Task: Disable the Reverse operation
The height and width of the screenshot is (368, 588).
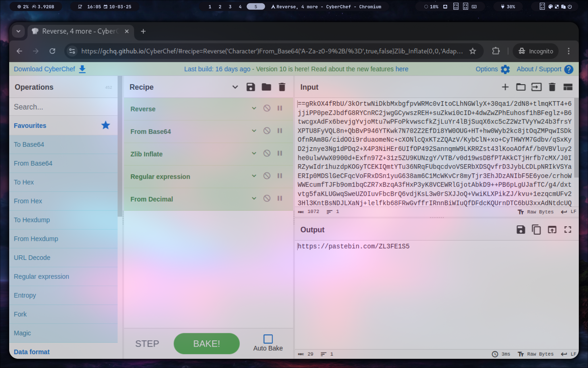Action: [267, 108]
